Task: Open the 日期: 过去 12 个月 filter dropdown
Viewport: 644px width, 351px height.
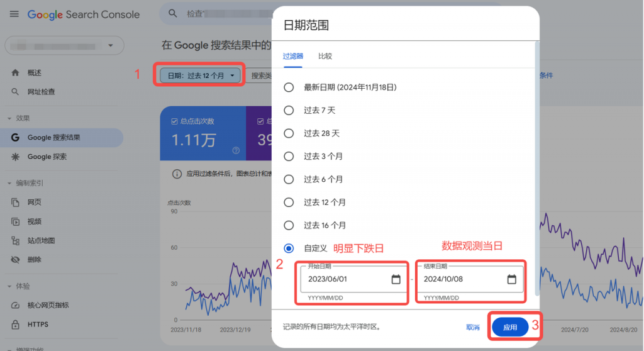Action: (x=200, y=75)
